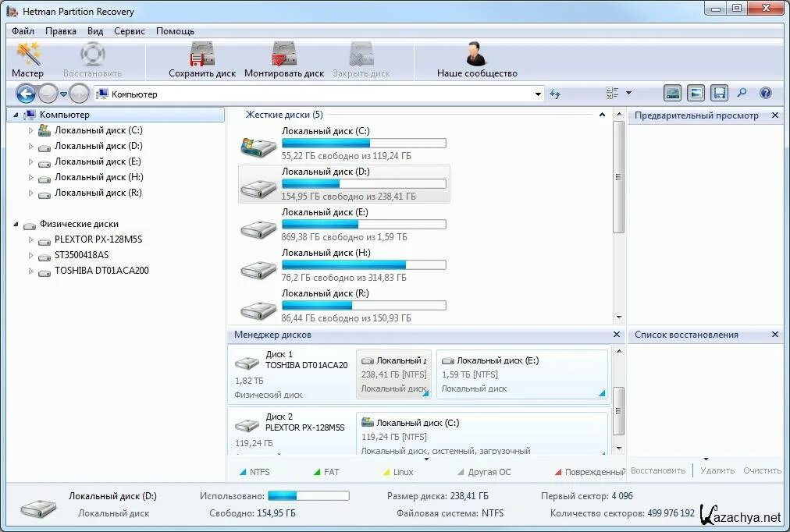Viewport: 790px width, 532px height.
Task: Select 238,41 ГБ NTFS partition block
Action: click(x=393, y=374)
